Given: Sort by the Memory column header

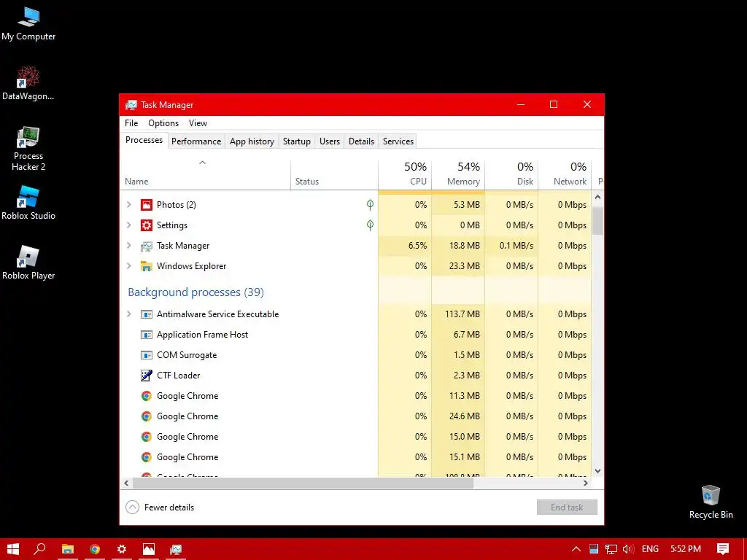Looking at the screenshot, I should coord(458,174).
